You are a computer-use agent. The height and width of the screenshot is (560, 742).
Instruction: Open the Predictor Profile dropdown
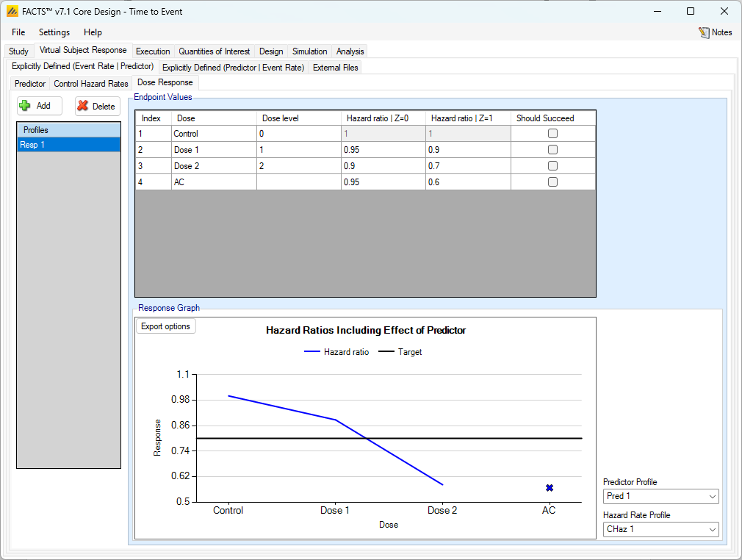click(x=660, y=497)
